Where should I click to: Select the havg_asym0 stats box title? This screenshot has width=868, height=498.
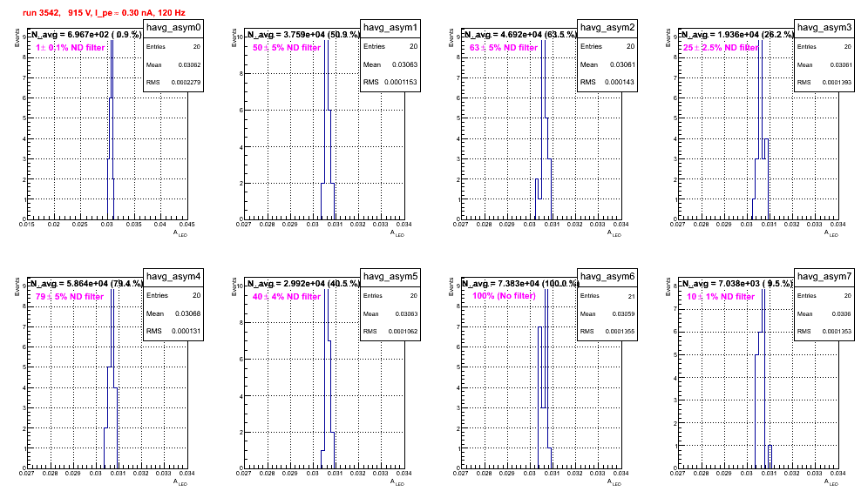point(173,27)
